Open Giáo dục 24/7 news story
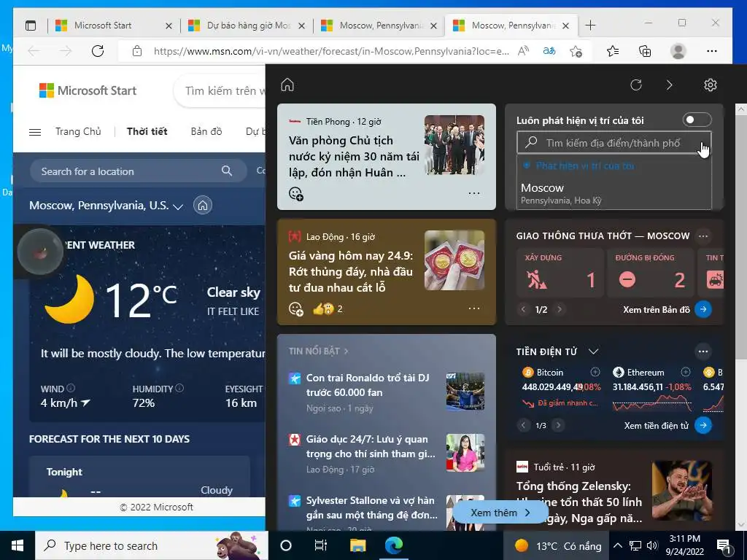Image resolution: width=747 pixels, height=560 pixels. click(x=371, y=446)
